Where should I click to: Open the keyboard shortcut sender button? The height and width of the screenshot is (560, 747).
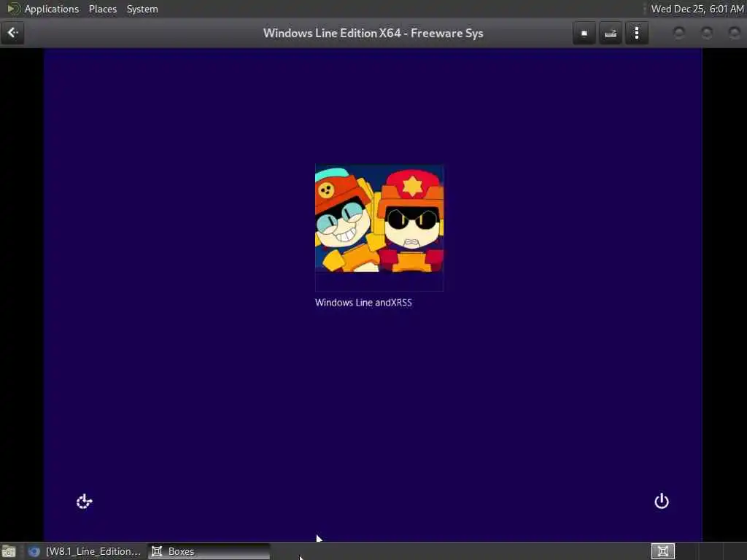pos(611,34)
